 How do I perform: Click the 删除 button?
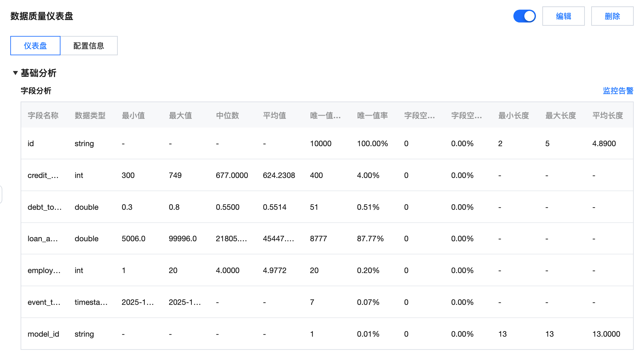click(x=612, y=16)
